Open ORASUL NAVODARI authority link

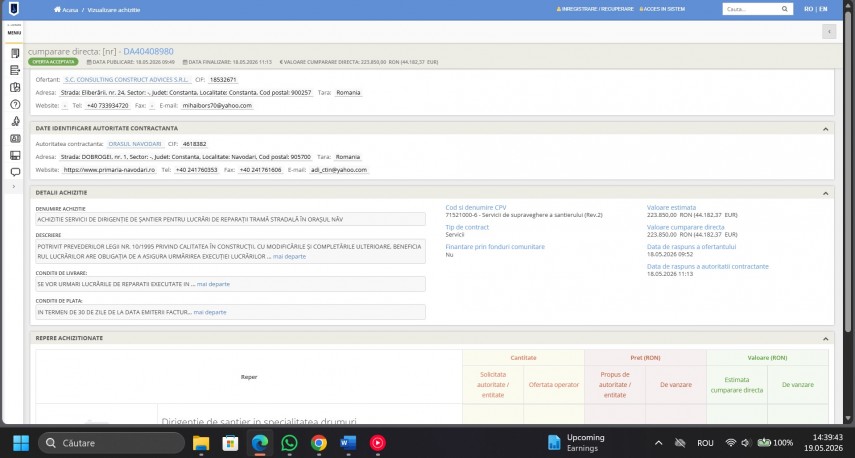[x=135, y=144]
